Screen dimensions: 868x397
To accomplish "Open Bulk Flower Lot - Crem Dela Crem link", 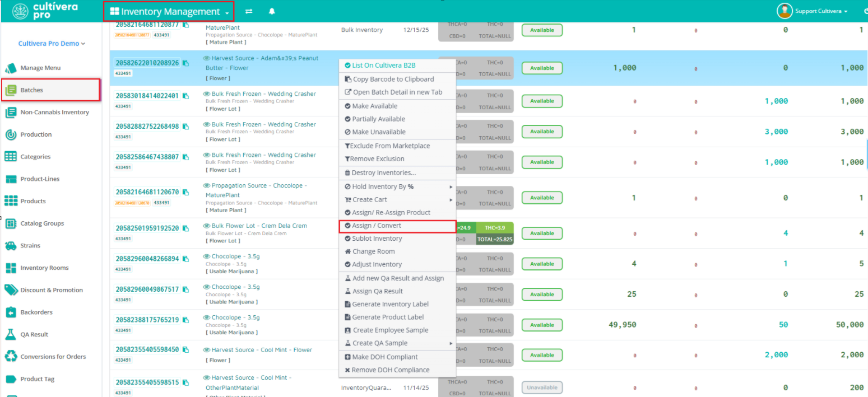I will coord(259,226).
